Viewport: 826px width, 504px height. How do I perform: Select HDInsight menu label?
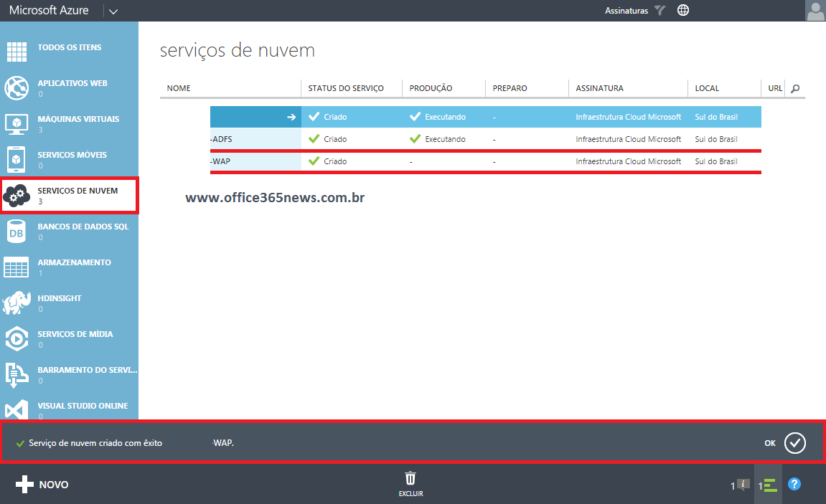60,298
